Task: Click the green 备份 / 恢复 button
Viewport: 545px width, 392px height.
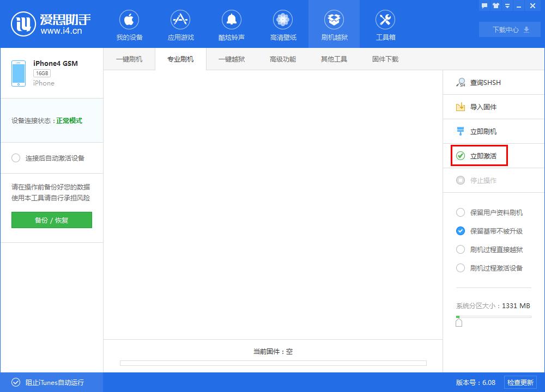Action: (x=51, y=220)
